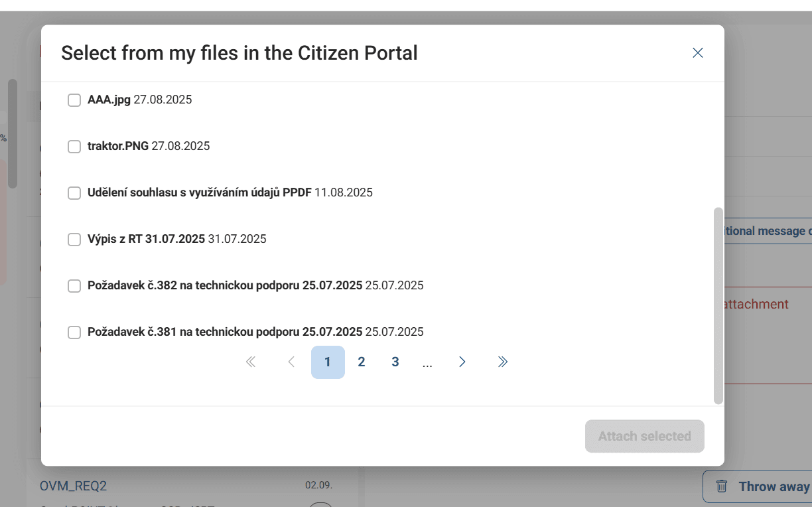Image resolution: width=812 pixels, height=507 pixels.
Task: Select current page 1 in pagination
Action: point(328,362)
